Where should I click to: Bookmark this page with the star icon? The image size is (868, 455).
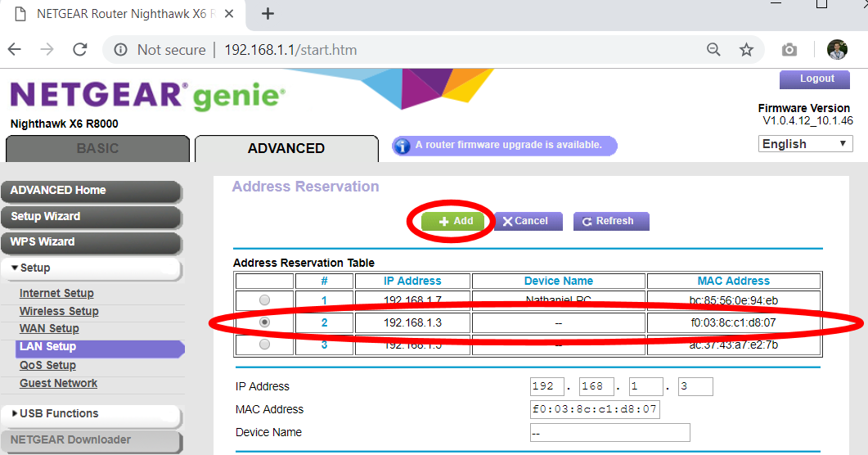[746, 50]
